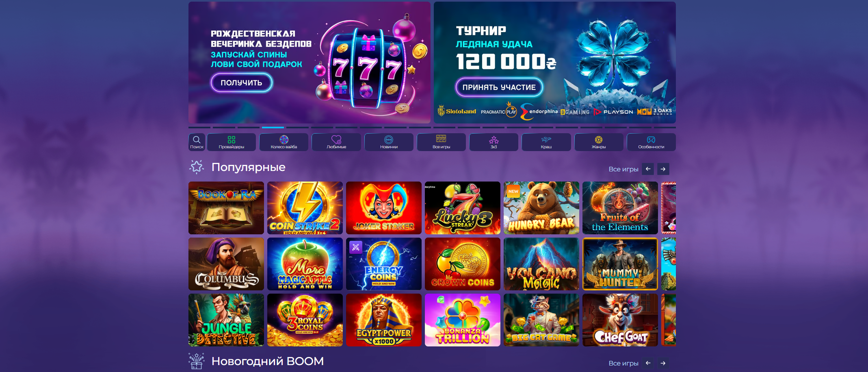Show next popular games with right arrow
The image size is (868, 372).
coord(663,169)
